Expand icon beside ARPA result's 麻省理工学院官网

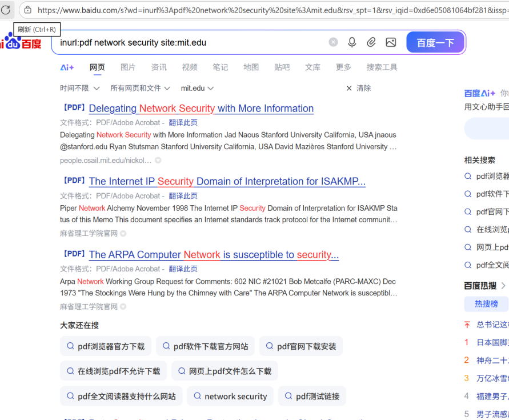(x=123, y=306)
